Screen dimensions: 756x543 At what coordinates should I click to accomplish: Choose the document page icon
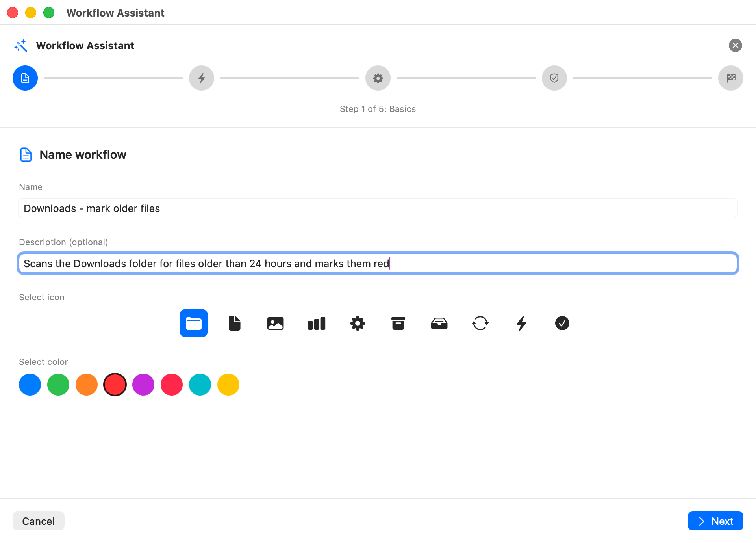(235, 323)
